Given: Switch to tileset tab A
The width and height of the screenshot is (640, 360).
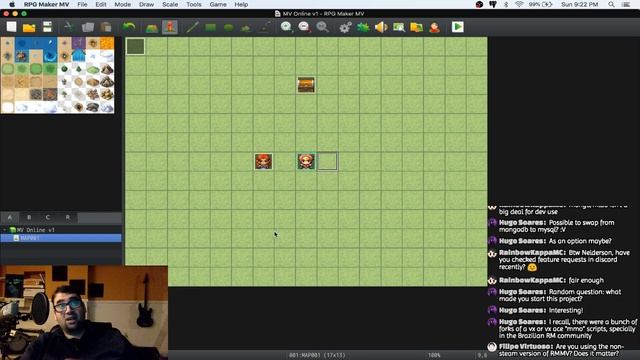Looking at the screenshot, I should tap(10, 217).
